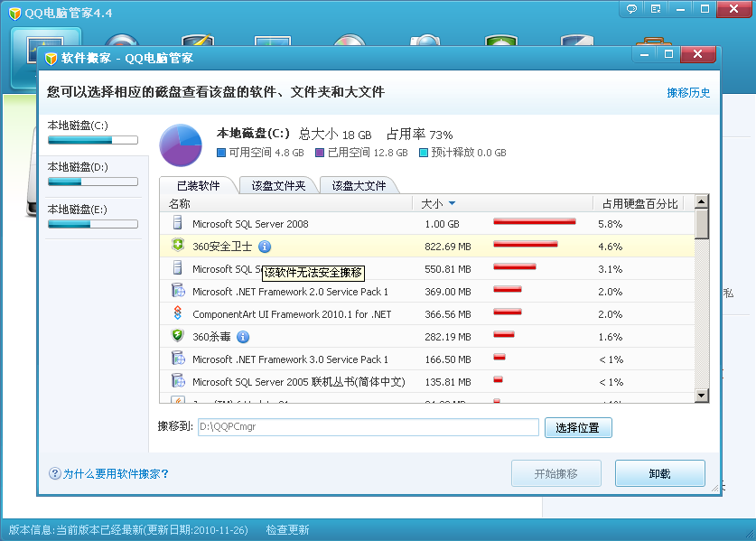
Task: Open 搬移历史 link
Action: pos(688,93)
